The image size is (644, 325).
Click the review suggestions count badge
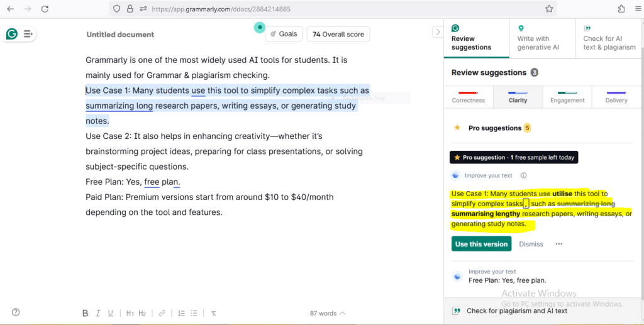point(534,73)
